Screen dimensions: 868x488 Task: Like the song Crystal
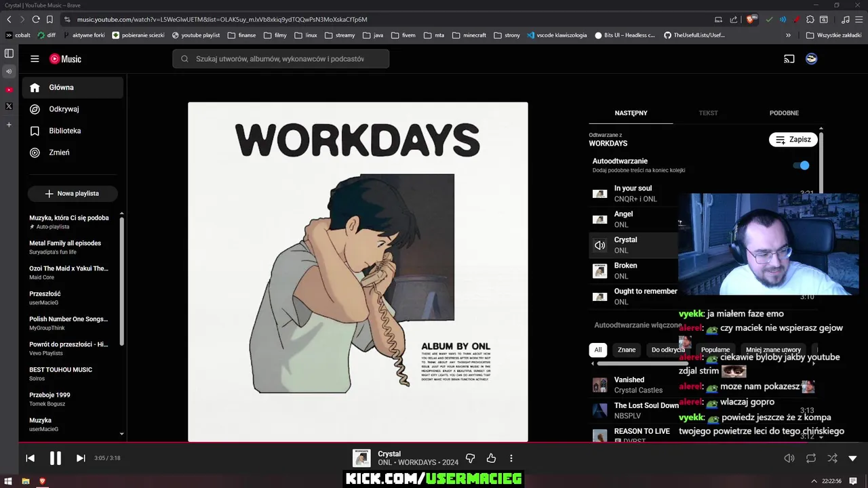(491, 458)
